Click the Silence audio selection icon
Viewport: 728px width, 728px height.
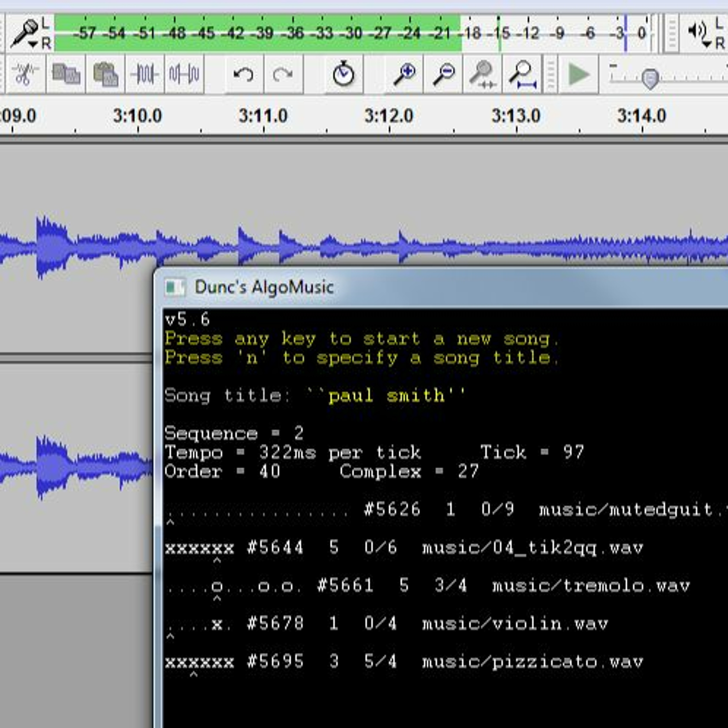pyautogui.click(x=184, y=74)
